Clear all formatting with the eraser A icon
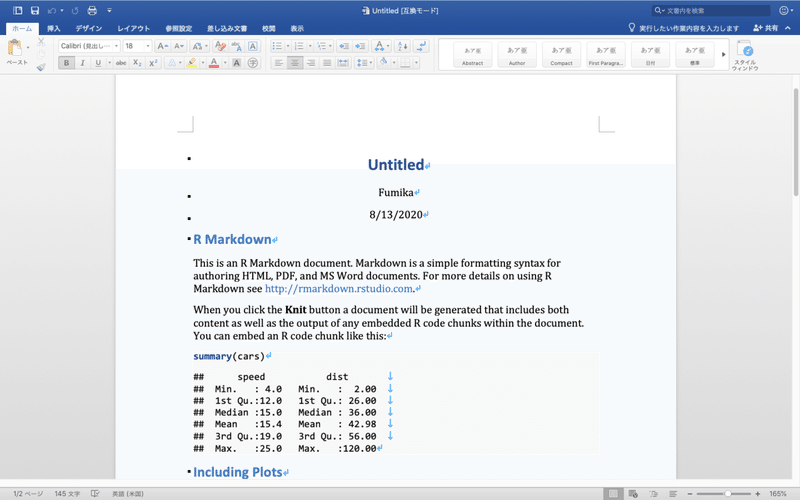 (x=220, y=46)
